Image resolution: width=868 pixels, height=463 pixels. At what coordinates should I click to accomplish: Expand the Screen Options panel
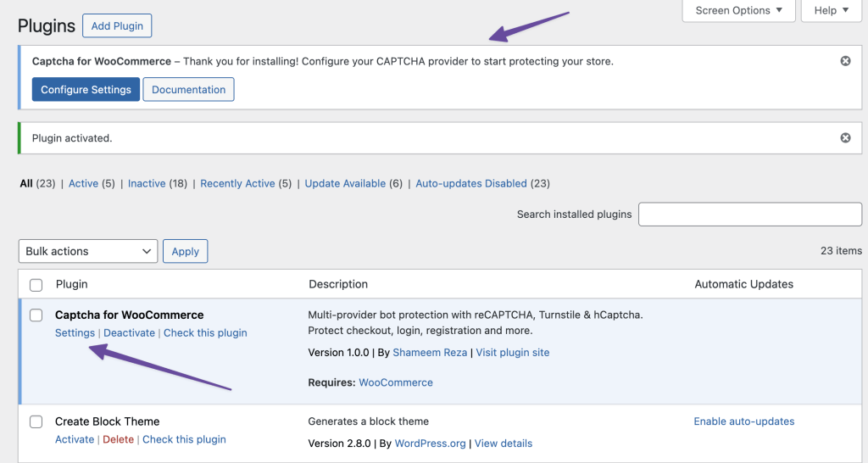coord(738,10)
